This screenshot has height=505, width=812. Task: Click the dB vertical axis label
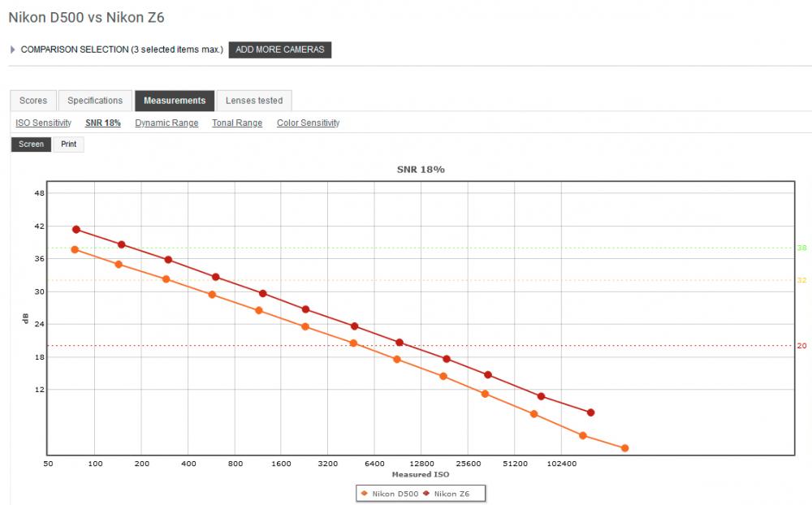pos(25,318)
